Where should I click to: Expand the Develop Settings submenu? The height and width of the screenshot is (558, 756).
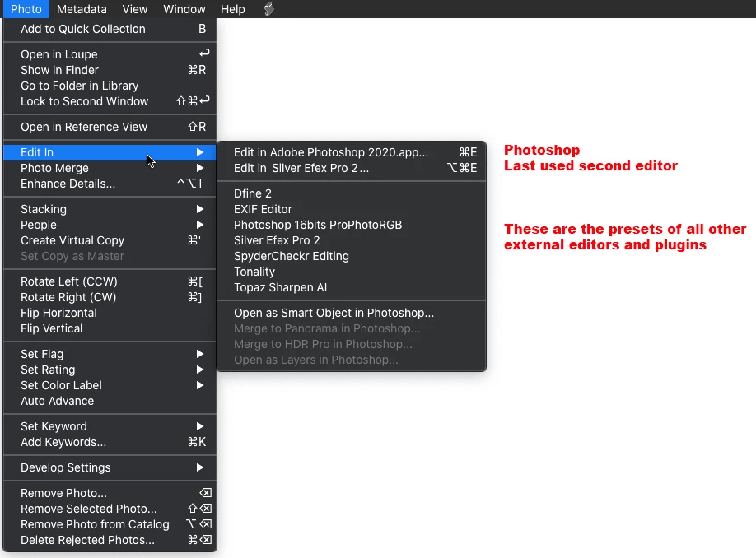[x=110, y=468]
